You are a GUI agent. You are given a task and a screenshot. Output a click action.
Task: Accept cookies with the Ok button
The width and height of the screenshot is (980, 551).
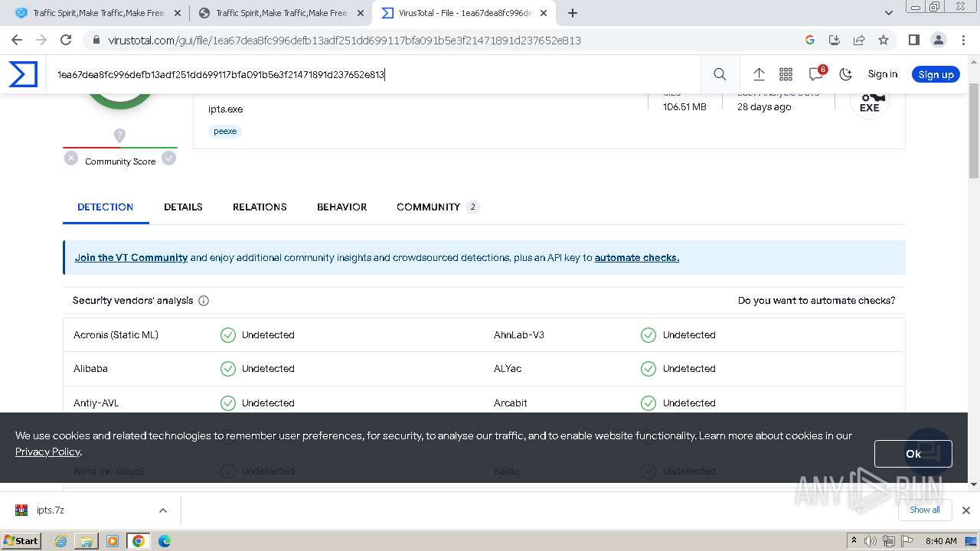913,454
